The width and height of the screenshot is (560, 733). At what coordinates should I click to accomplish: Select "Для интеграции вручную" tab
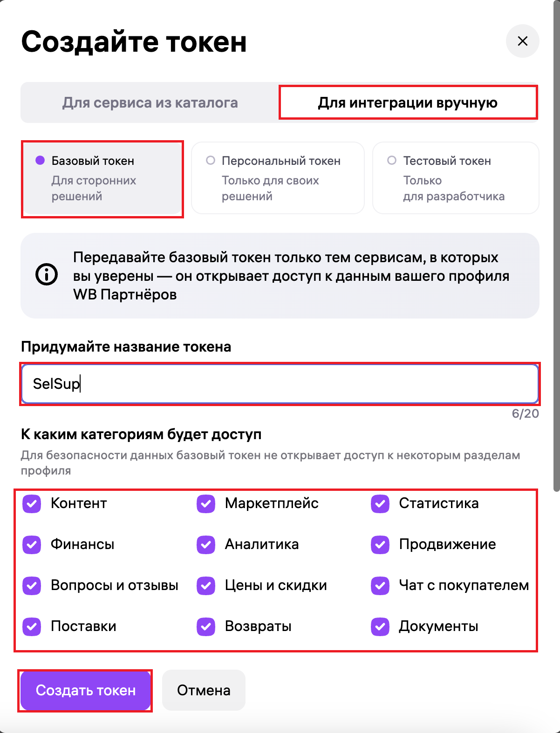click(x=408, y=102)
